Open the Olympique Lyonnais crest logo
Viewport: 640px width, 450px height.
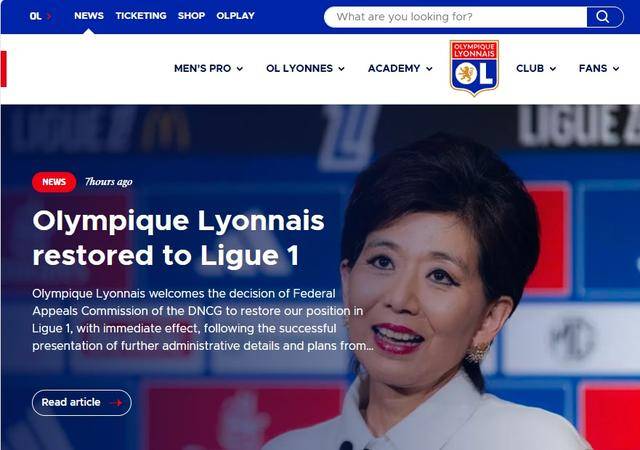pyautogui.click(x=474, y=68)
